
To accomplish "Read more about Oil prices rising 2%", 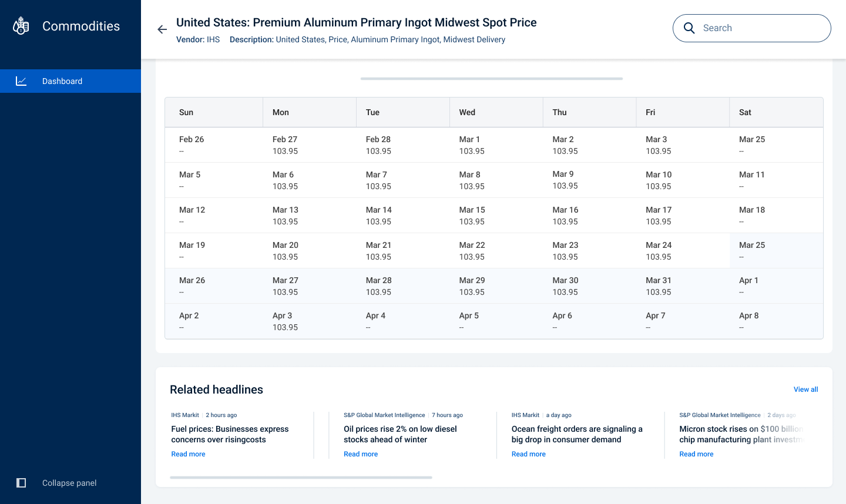I will click(x=361, y=453).
